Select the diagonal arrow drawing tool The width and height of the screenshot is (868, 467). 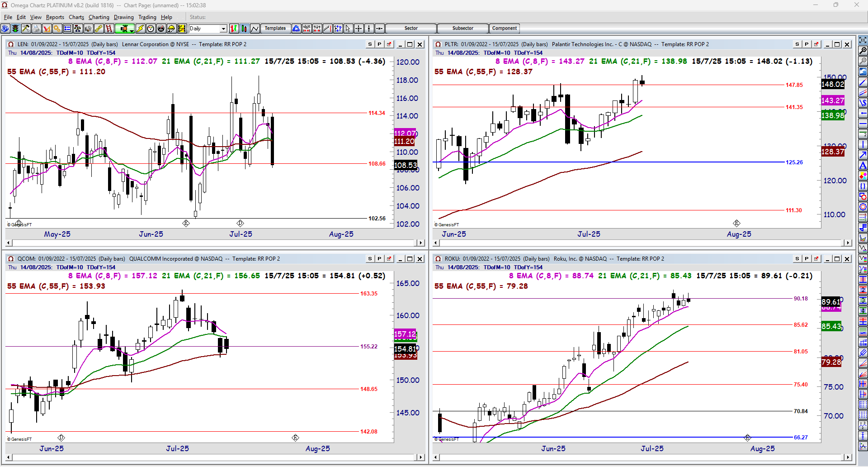point(863,155)
